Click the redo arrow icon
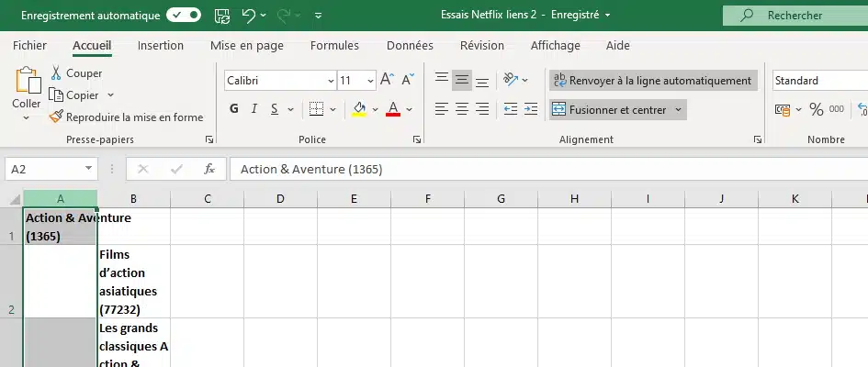This screenshot has width=868, height=367. pos(284,16)
